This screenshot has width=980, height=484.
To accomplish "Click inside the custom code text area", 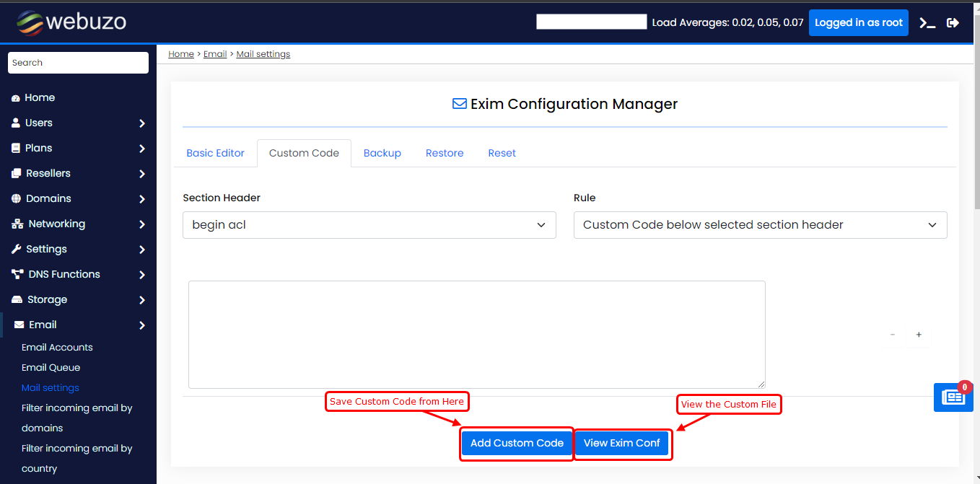I will pyautogui.click(x=476, y=335).
